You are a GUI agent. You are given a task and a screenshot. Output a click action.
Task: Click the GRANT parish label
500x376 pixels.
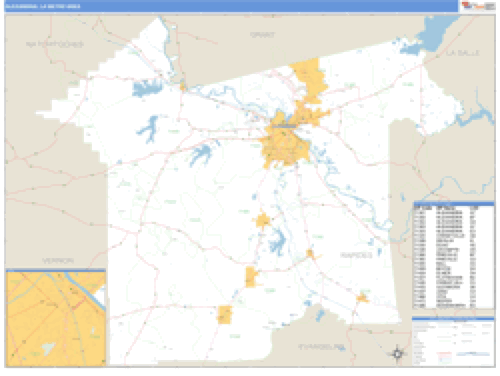pos(262,35)
